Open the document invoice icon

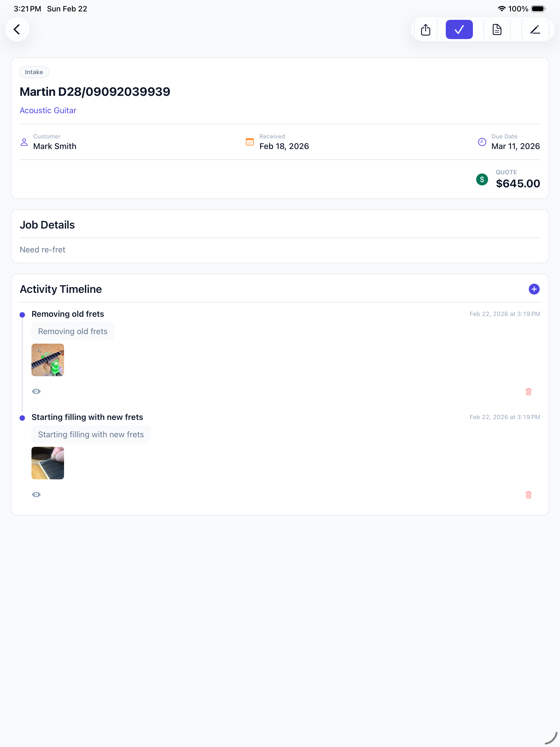coord(497,30)
